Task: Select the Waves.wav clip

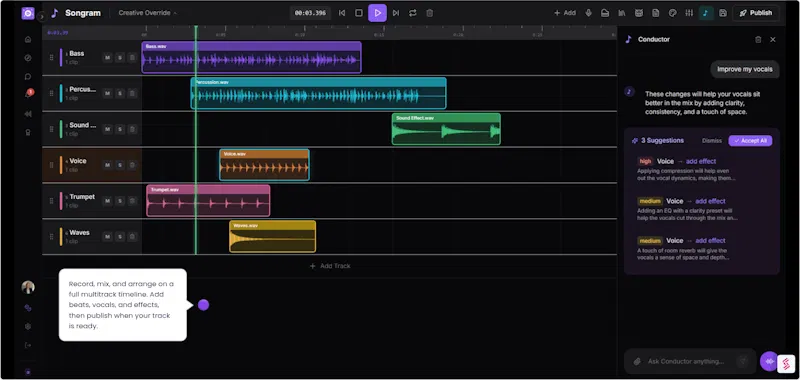Action: [x=272, y=237]
